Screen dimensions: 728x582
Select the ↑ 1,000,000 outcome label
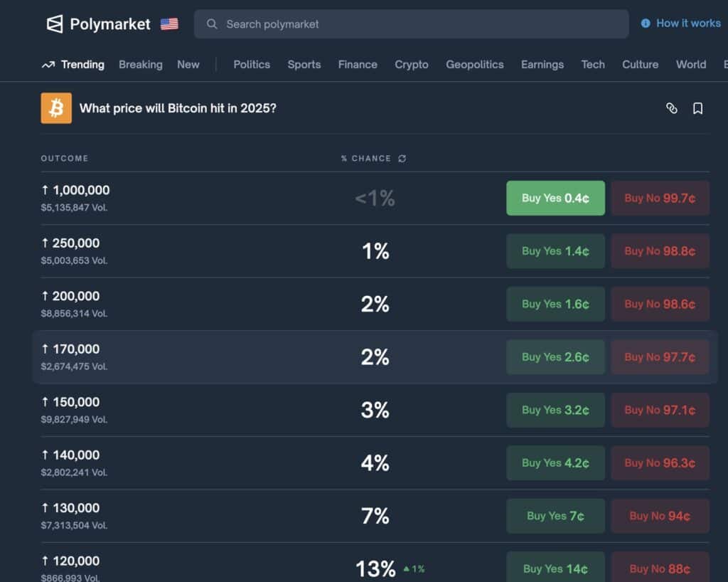pos(75,190)
